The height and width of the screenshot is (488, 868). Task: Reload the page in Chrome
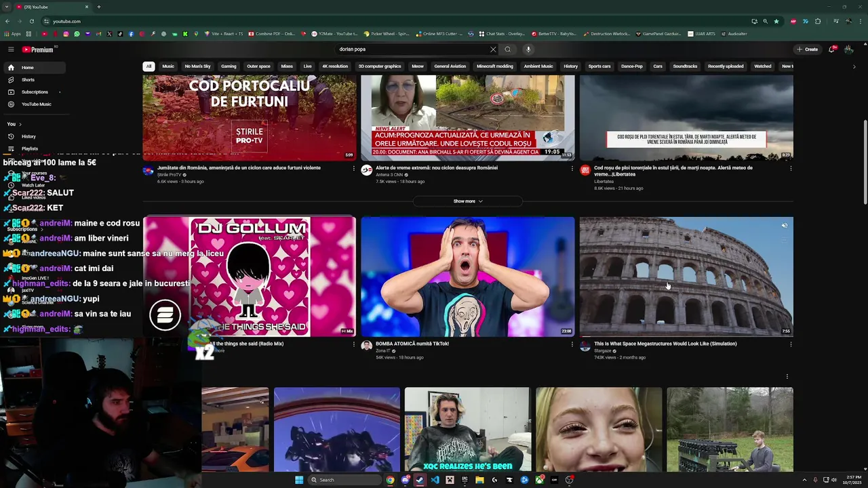coord(31,21)
